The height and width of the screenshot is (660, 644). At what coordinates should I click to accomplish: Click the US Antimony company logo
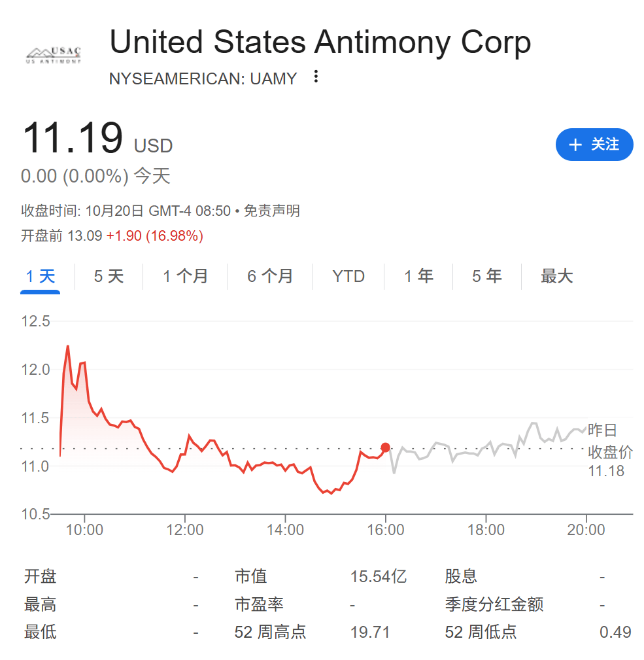pos(53,56)
